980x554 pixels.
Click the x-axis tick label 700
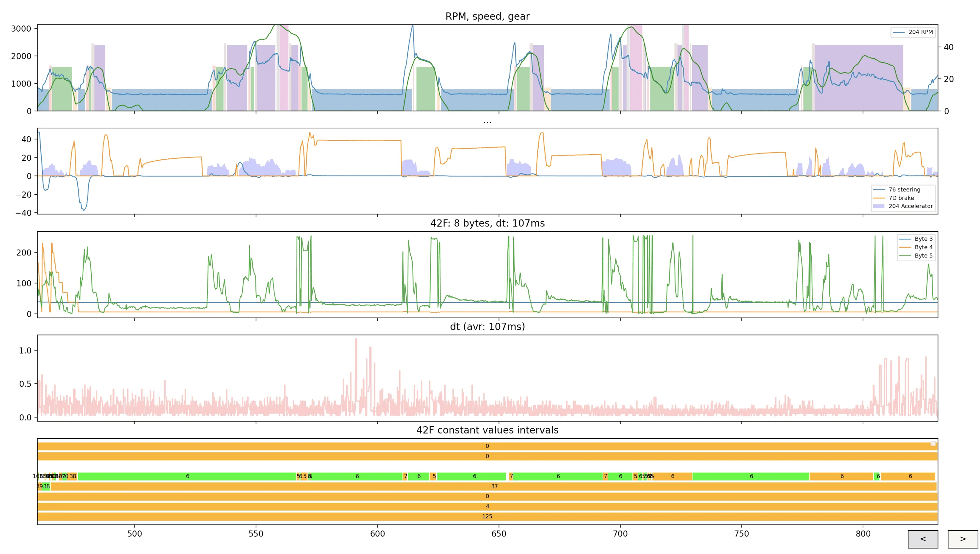[620, 534]
